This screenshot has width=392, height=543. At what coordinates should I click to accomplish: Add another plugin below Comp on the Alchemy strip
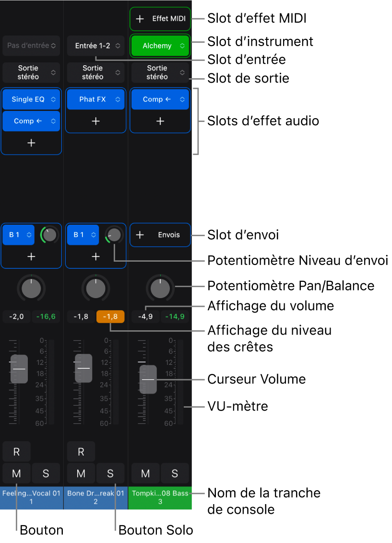pyautogui.click(x=160, y=121)
